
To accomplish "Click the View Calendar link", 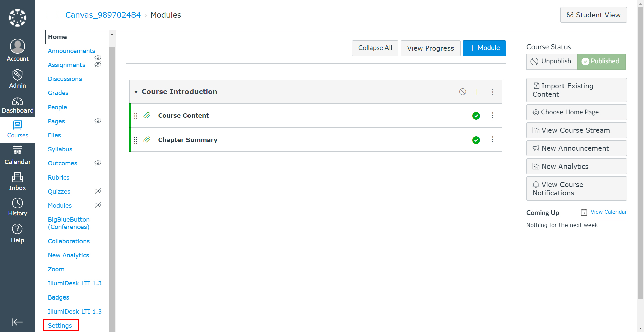I will click(x=608, y=212).
